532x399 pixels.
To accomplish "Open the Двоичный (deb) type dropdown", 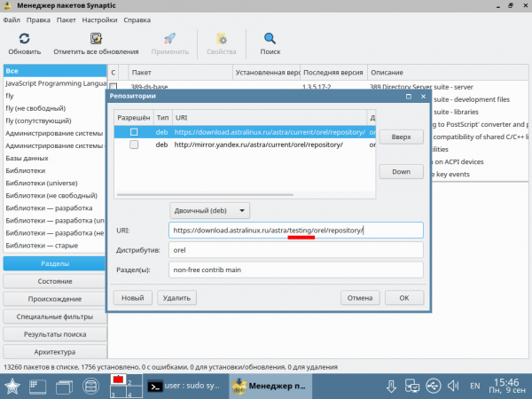I will pos(210,210).
